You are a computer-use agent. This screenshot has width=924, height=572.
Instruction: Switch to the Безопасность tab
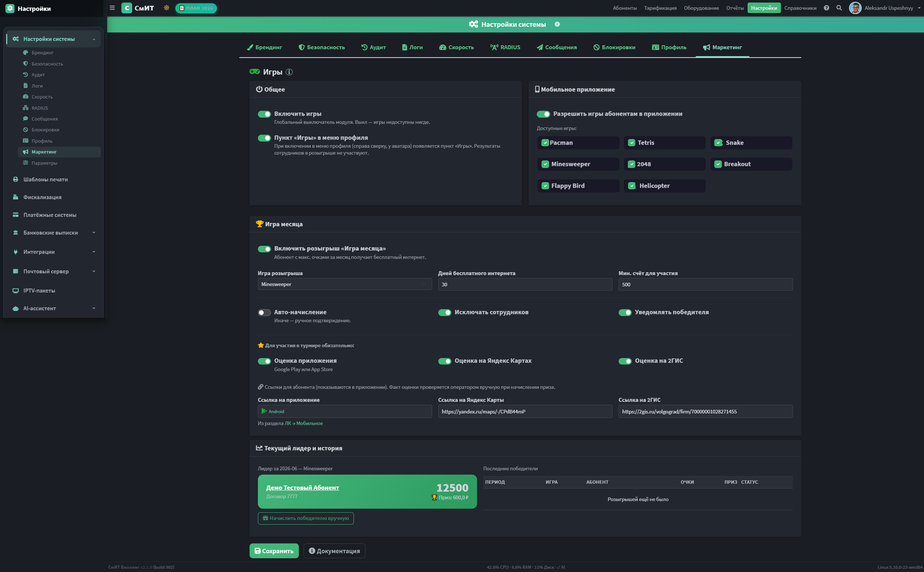click(x=322, y=47)
